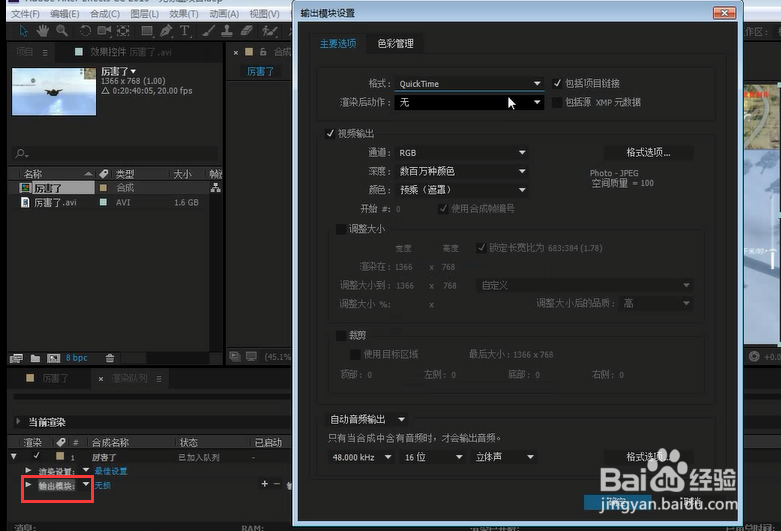The image size is (781, 531).
Task: Select the Hand tool
Action: [43, 31]
